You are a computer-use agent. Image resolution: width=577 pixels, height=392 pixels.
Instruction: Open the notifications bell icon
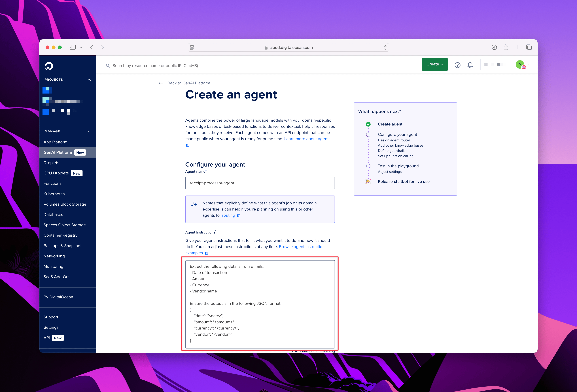coord(470,65)
